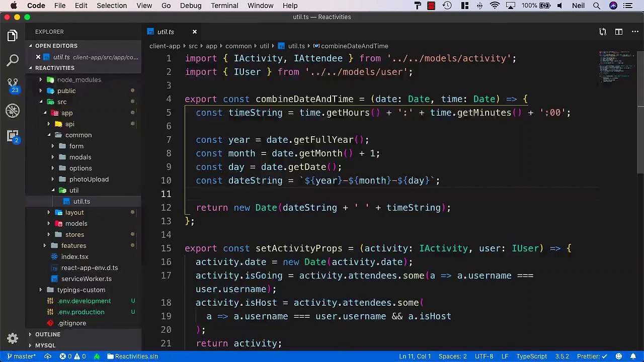Image resolution: width=644 pixels, height=362 pixels.
Task: Change indentation via Spaces: 2
Action: coord(452,356)
